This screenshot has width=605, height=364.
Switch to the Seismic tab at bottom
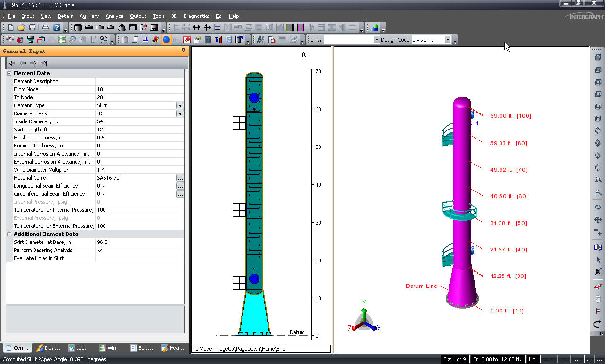coord(142,348)
